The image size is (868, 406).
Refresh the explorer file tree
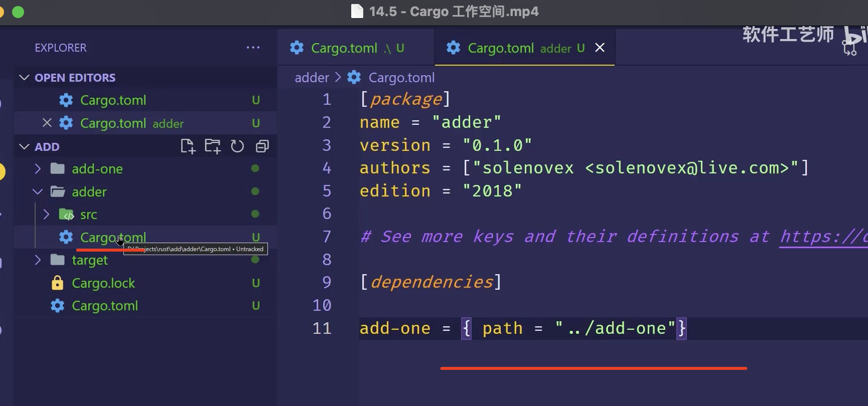pos(237,146)
